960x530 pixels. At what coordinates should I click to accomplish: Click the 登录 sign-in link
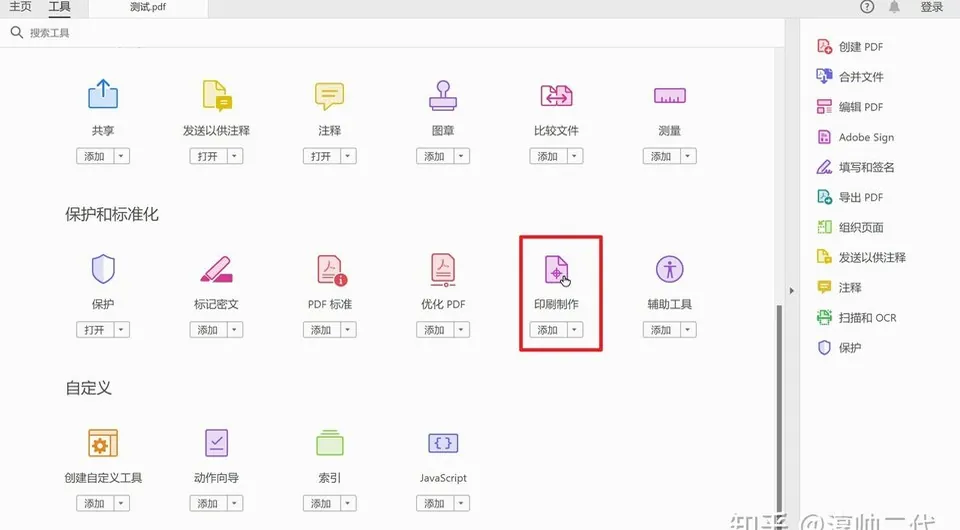point(932,7)
